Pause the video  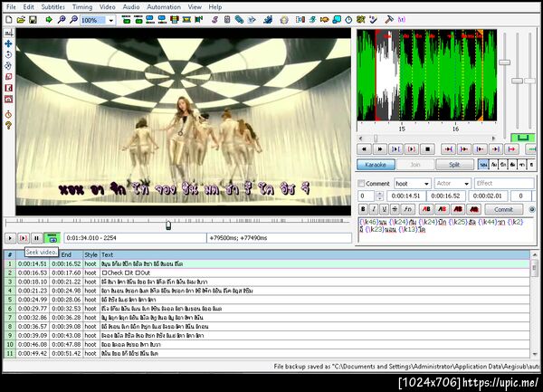36,238
